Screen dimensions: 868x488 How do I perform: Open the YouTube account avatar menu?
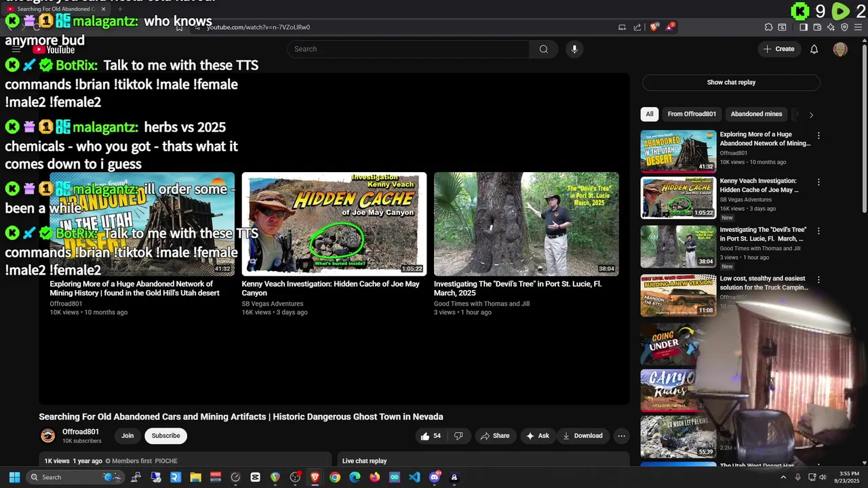pos(840,49)
